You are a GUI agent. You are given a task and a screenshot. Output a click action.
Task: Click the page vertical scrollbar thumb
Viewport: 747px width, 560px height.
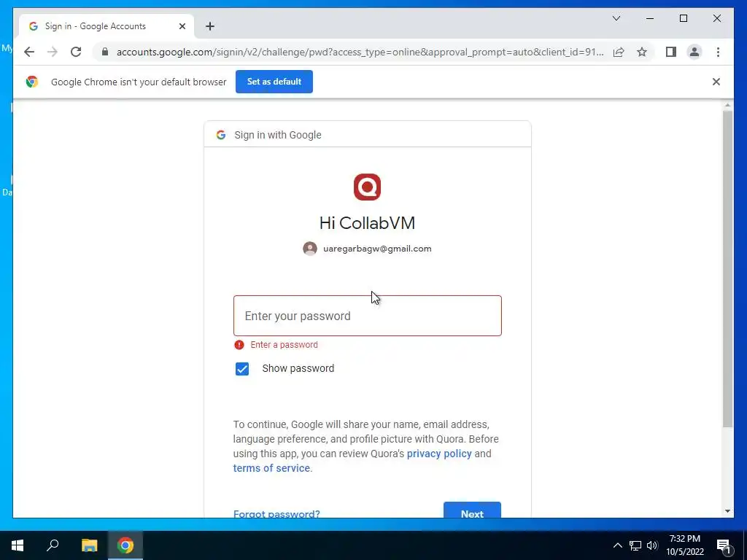tap(727, 269)
